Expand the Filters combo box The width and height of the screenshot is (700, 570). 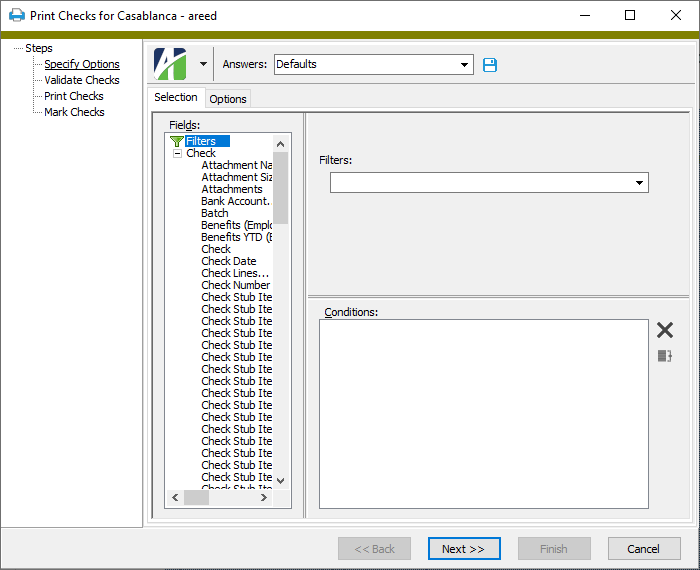(638, 183)
